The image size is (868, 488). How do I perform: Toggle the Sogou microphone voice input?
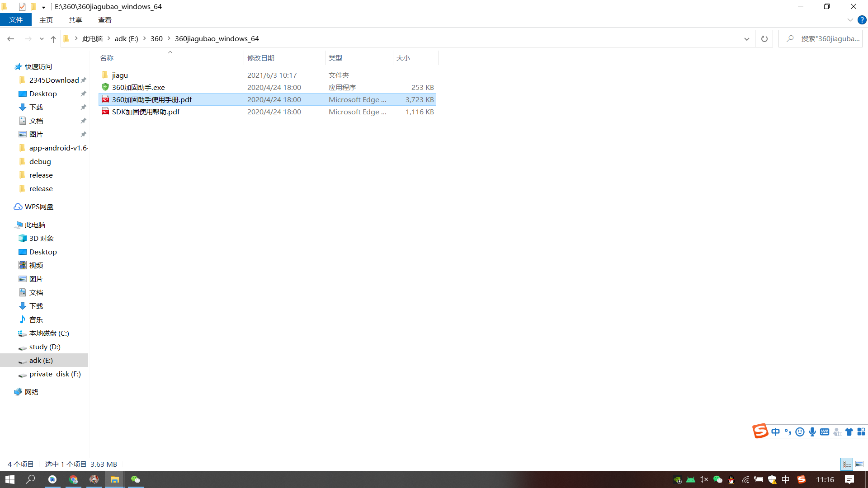812,432
